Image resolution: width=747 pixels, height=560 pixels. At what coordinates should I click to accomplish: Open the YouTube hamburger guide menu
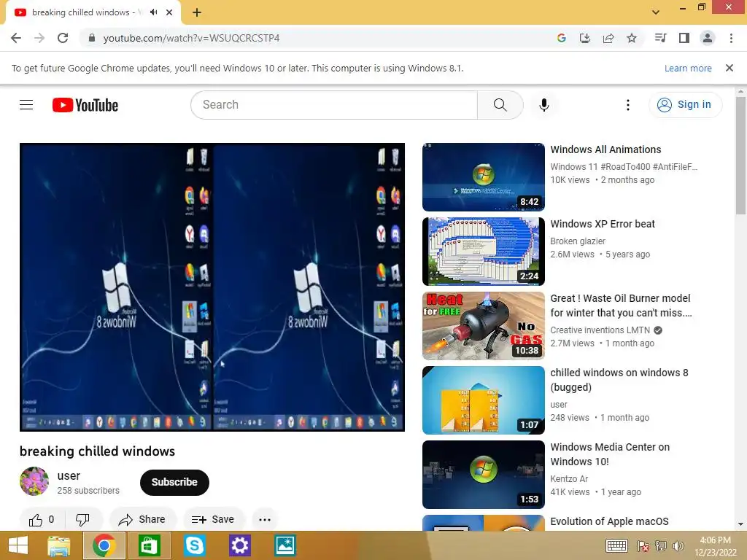click(26, 105)
